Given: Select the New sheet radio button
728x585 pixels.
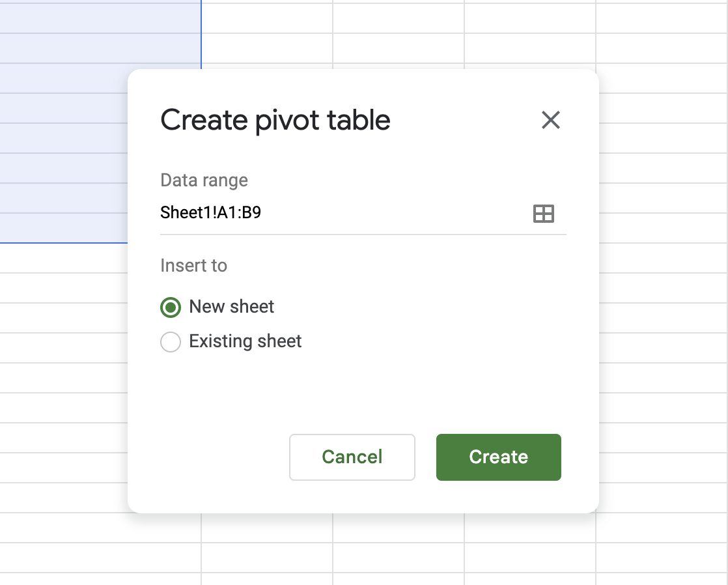Looking at the screenshot, I should pyautogui.click(x=171, y=307).
